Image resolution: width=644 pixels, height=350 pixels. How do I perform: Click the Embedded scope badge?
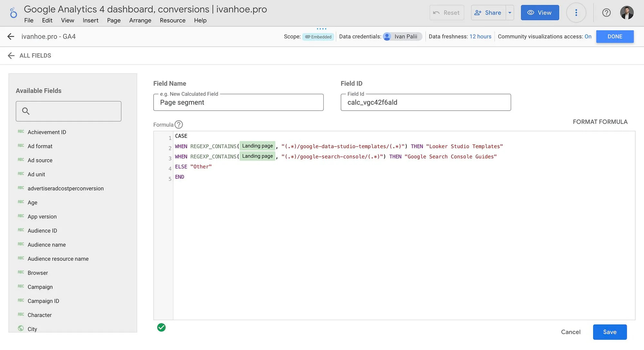click(x=318, y=37)
